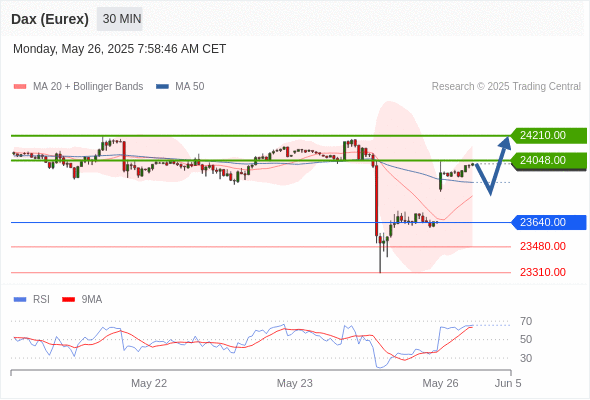Click the 23640.00 blue pivot label
The image size is (590, 400).
click(549, 222)
